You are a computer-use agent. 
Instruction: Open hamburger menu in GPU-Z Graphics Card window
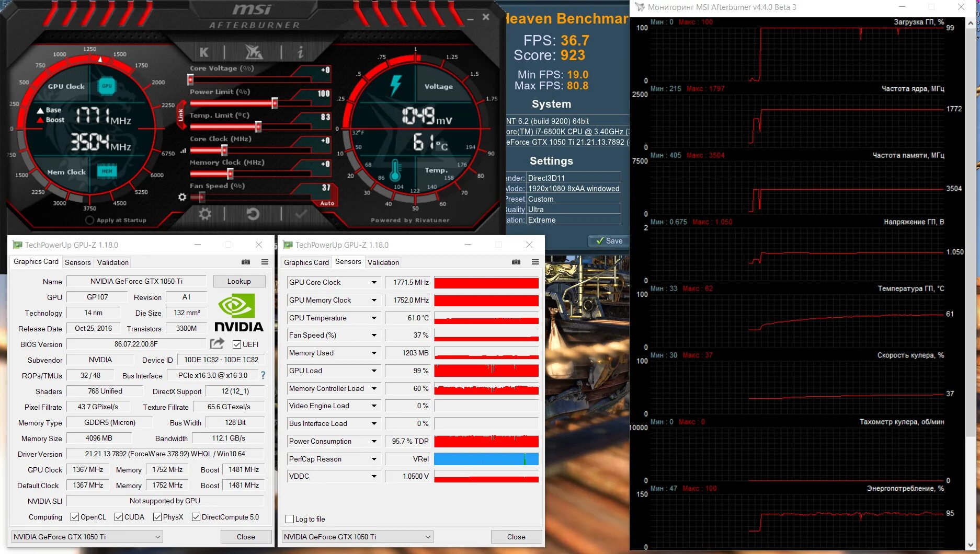(x=265, y=262)
